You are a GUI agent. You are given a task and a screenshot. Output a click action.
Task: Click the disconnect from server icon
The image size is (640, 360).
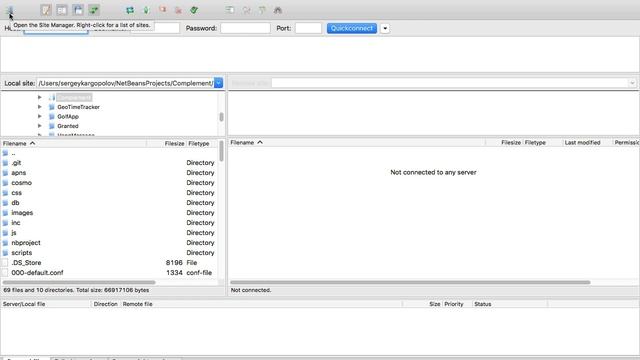(178, 10)
